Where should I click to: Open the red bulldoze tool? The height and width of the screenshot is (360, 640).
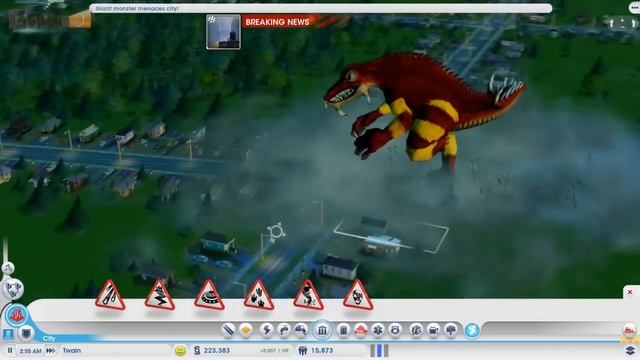coord(629,330)
